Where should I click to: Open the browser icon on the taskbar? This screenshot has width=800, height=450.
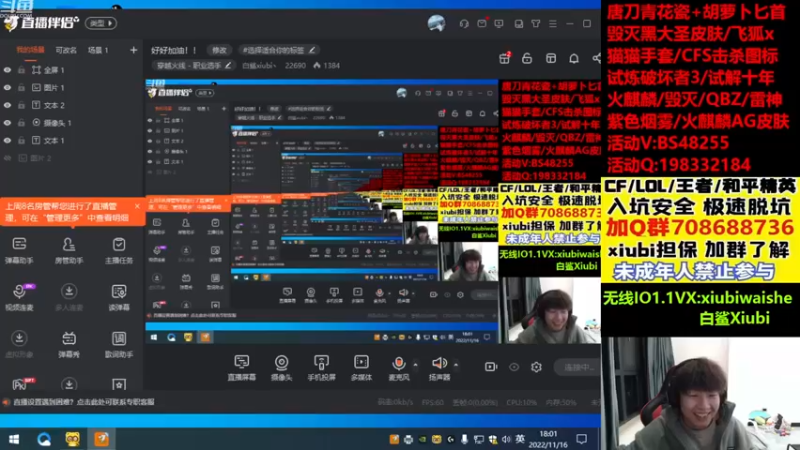pos(44,439)
